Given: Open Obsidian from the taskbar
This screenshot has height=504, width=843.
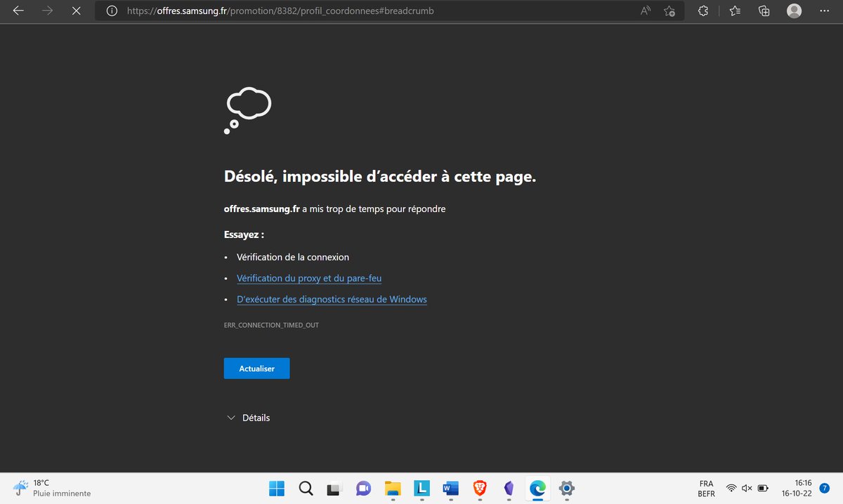Looking at the screenshot, I should (x=509, y=488).
